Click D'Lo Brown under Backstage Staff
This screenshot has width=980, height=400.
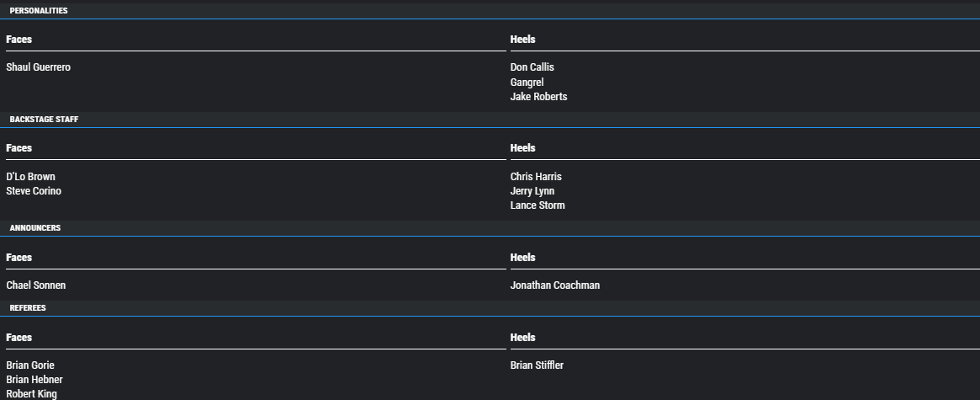[x=30, y=177]
